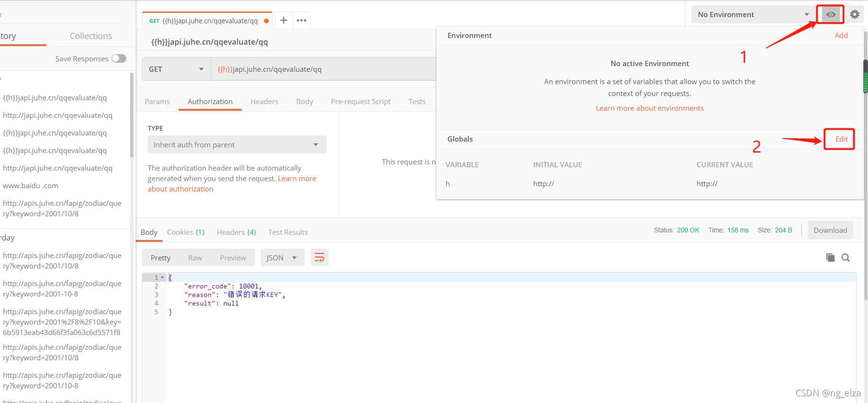Click the CURRENT VALUE cell http://
Viewport: 868px width, 403px height.
click(x=707, y=183)
